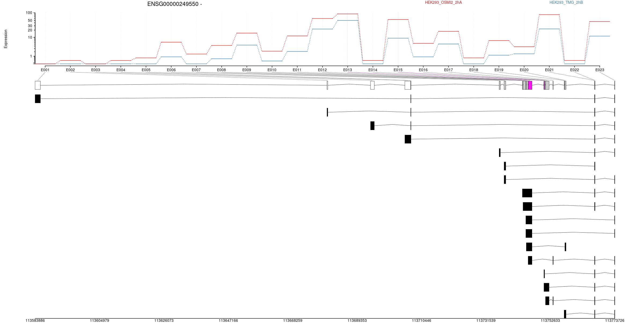Click exon label E007

196,70
